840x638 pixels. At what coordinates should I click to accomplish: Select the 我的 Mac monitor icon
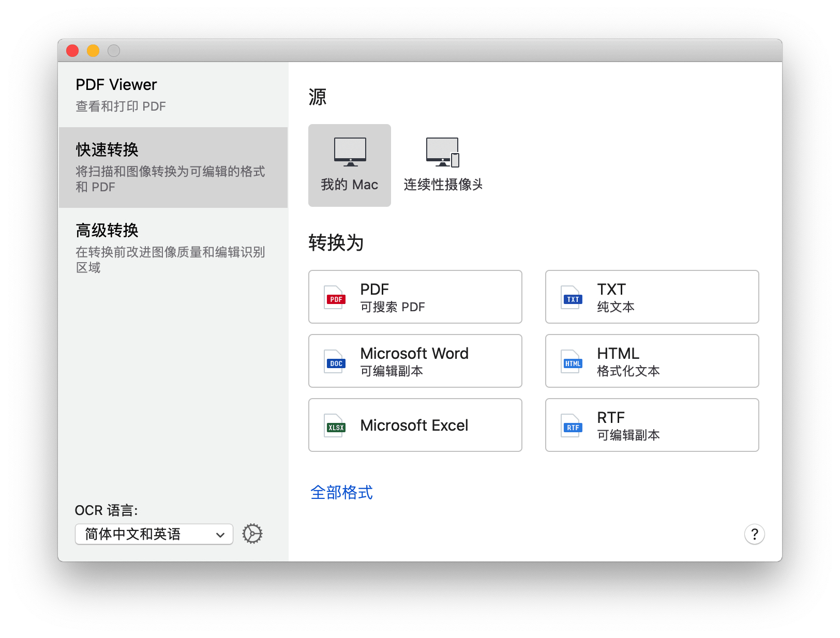pos(350,152)
